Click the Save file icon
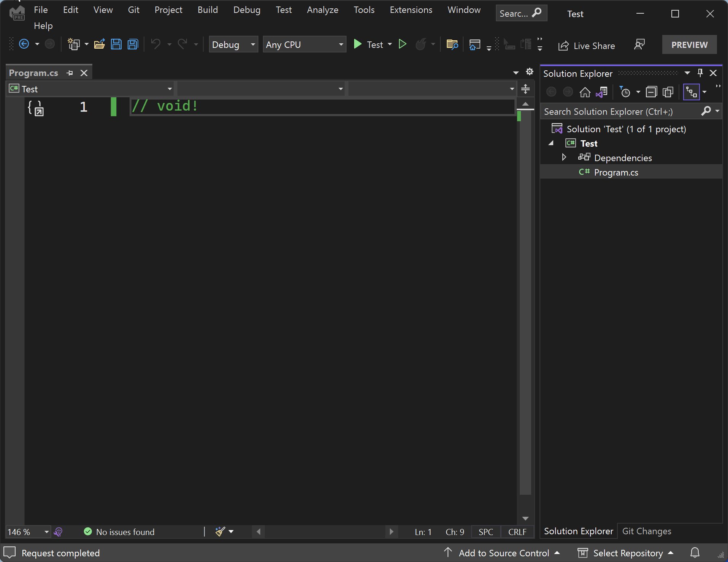The height and width of the screenshot is (562, 728). coord(116,44)
